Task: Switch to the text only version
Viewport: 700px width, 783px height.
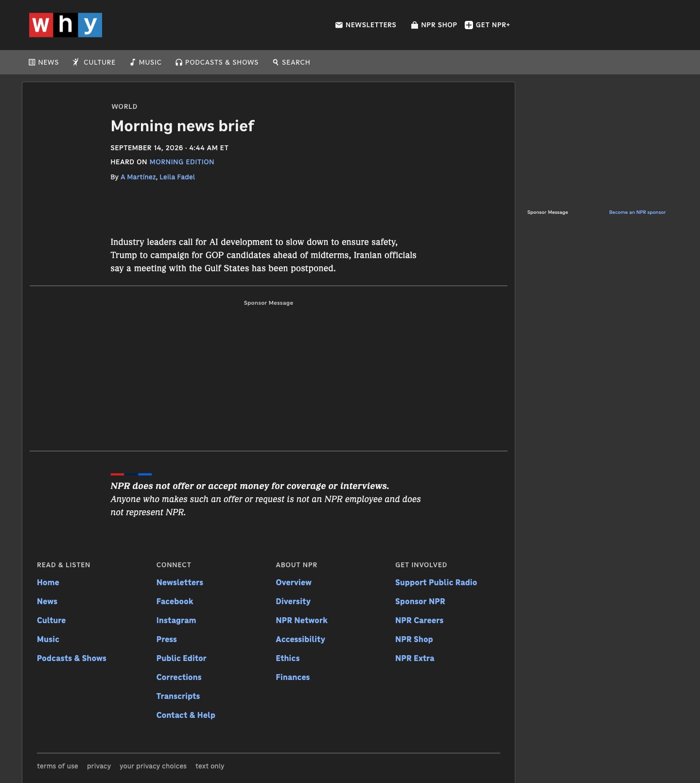Action: (210, 766)
